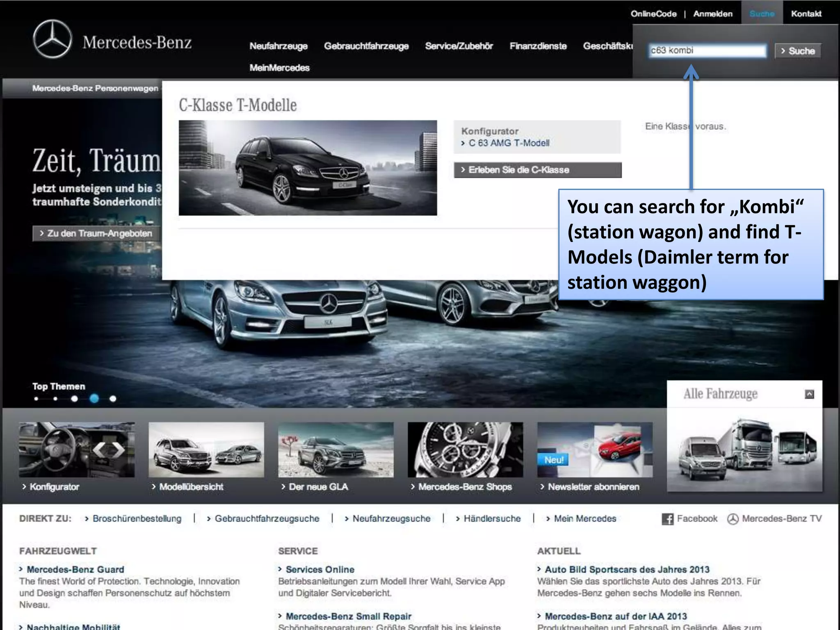
Task: Open Mercedes-Benz auf der IAA 2013 link
Action: click(x=616, y=616)
